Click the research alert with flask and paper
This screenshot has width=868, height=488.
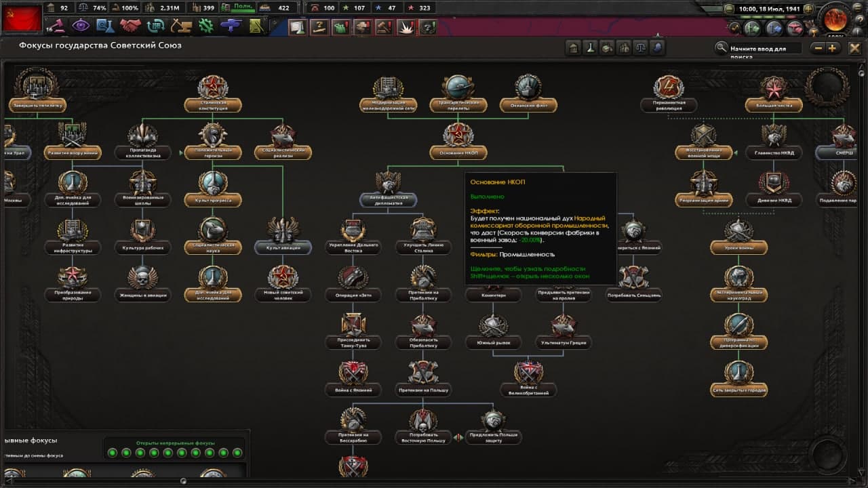coord(297,27)
